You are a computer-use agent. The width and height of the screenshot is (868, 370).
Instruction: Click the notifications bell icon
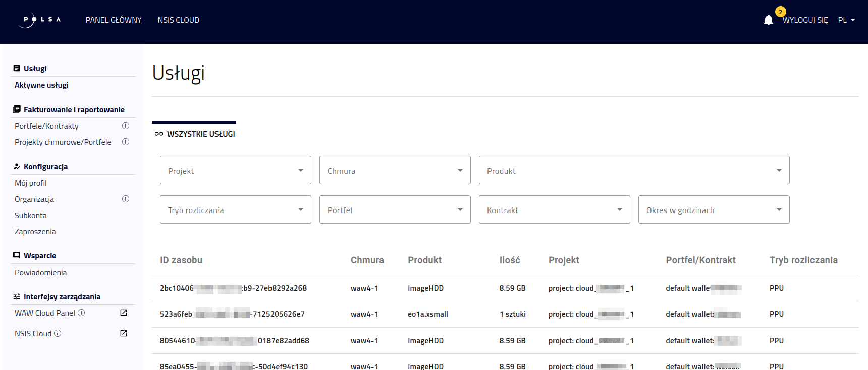point(768,20)
